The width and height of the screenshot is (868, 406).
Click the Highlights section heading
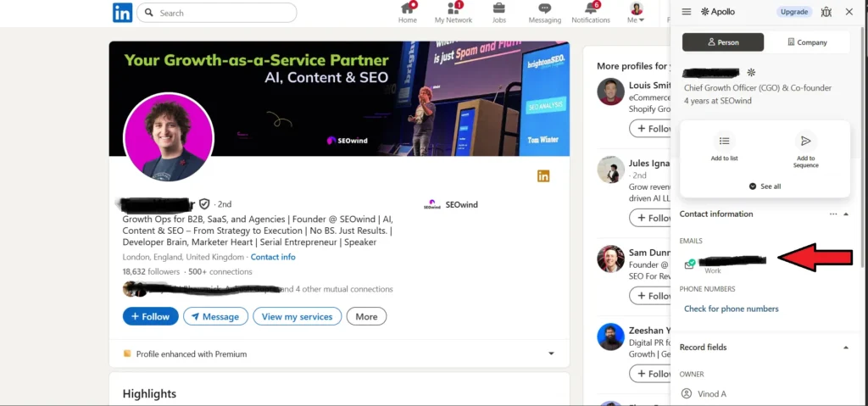pyautogui.click(x=149, y=394)
